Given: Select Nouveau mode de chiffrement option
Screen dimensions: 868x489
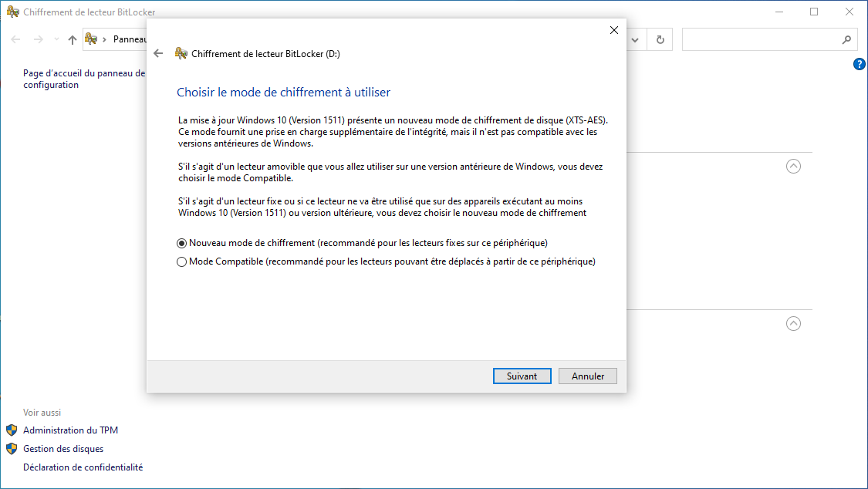Looking at the screenshot, I should 182,243.
